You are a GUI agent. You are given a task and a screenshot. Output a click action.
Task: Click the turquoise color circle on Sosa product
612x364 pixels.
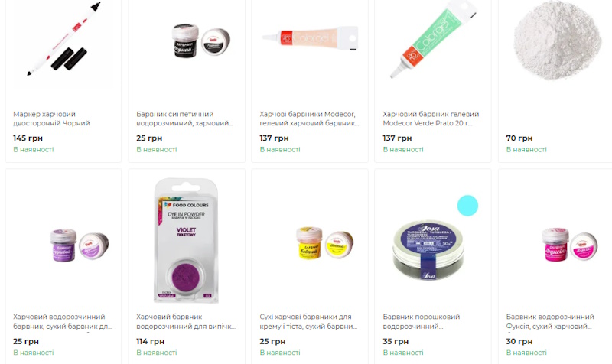467,206
